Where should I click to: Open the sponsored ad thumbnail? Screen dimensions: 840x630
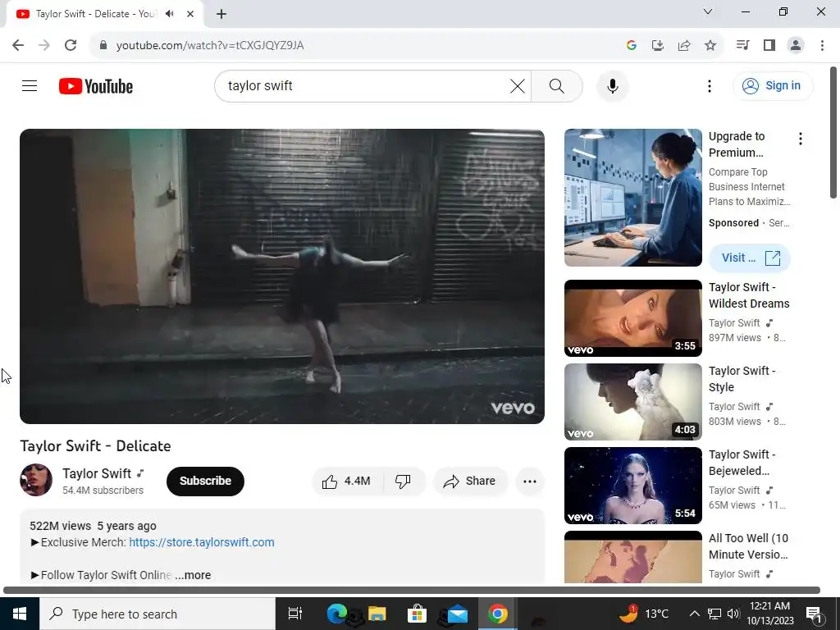632,197
